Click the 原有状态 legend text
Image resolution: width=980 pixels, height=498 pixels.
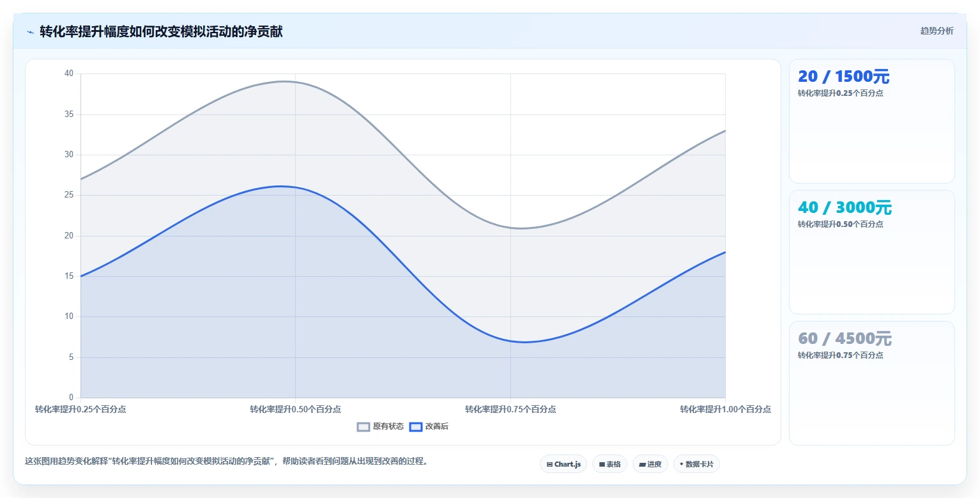click(x=388, y=426)
